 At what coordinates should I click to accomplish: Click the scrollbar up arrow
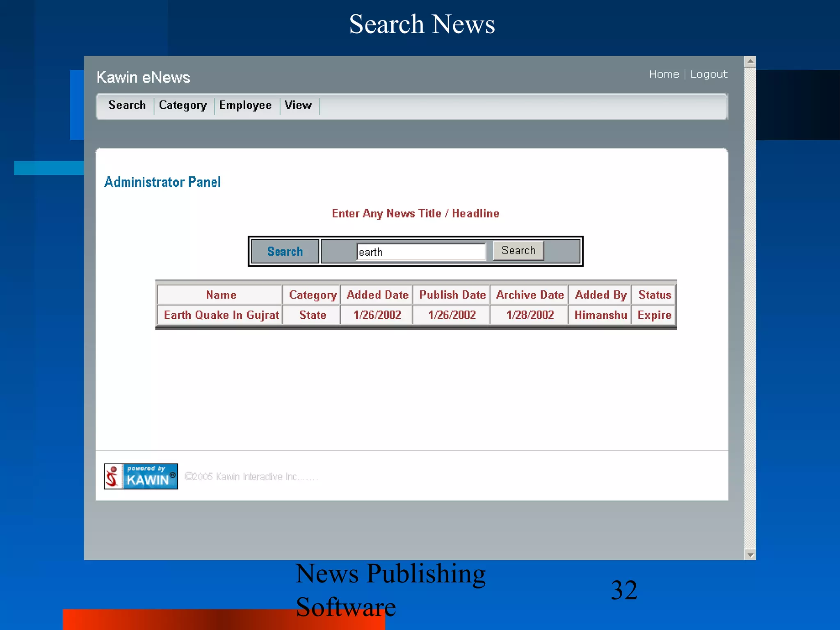750,62
